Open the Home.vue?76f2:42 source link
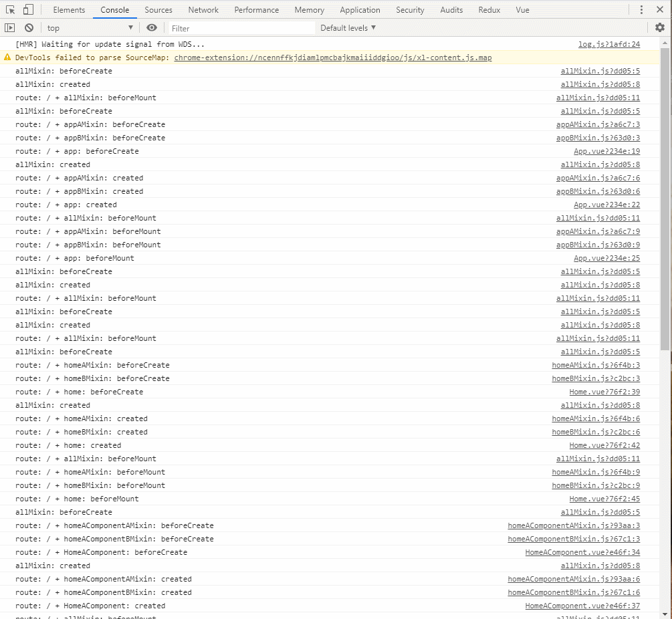Screen dimensions: 672x619 (604, 445)
